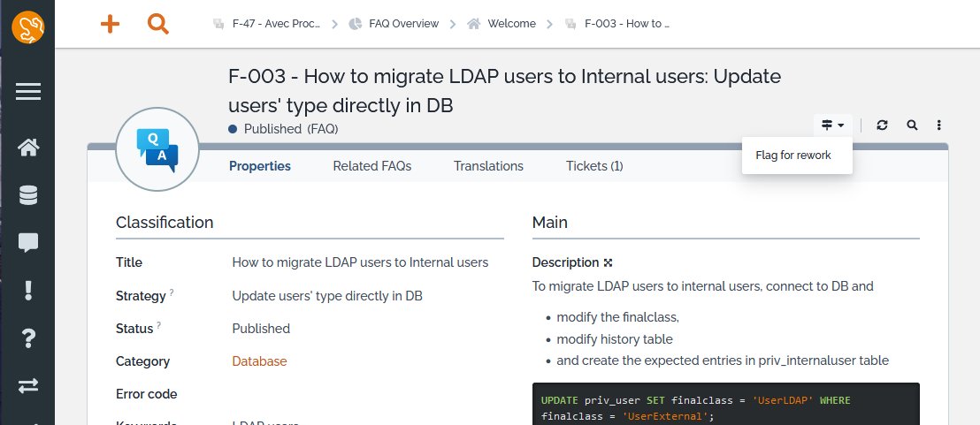Click the orange search magnifier icon
The width and height of the screenshot is (980, 425).
pos(158,24)
